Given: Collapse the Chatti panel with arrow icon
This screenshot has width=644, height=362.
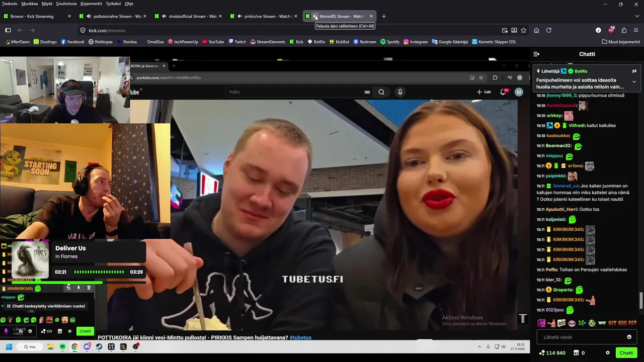Looking at the screenshot, I should pos(536,54).
